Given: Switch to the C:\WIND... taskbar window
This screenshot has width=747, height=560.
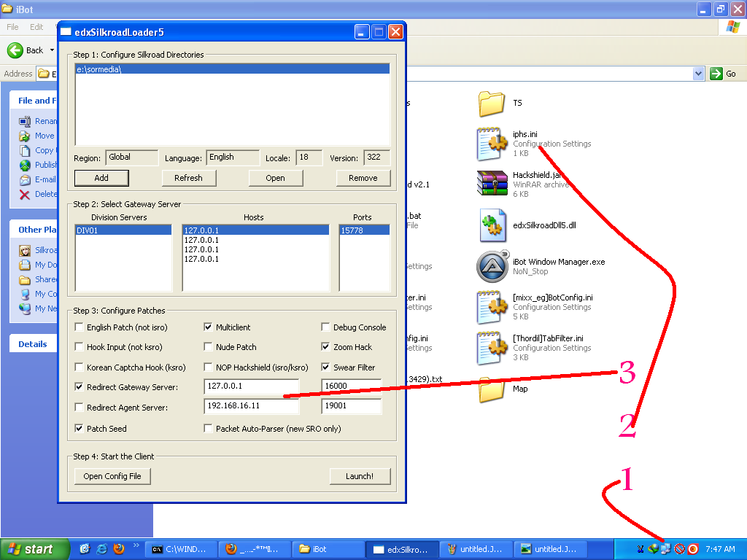Looking at the screenshot, I should (x=181, y=549).
